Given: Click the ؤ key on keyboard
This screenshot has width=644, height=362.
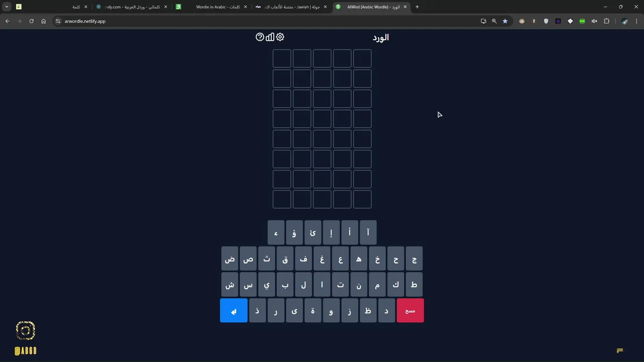Looking at the screenshot, I should (294, 233).
